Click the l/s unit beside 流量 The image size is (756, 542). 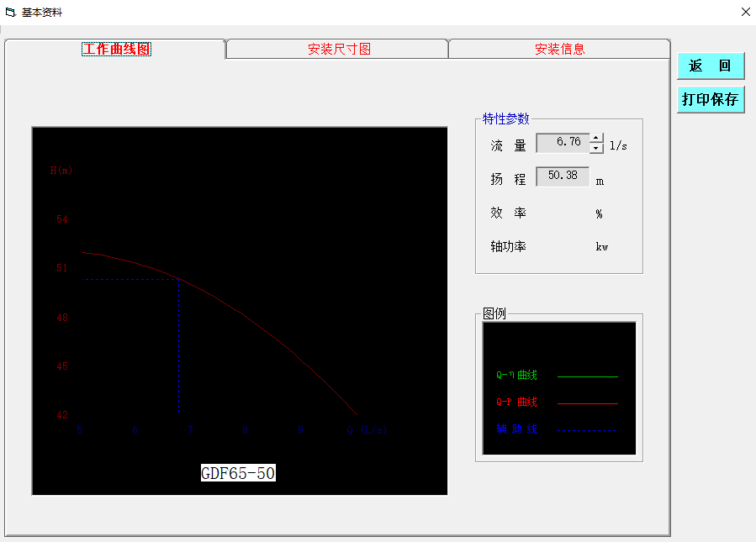coord(618,145)
